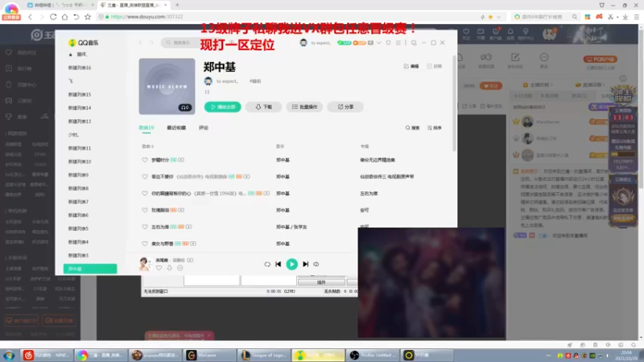Click the playlist creator avatar under title
The image size is (644, 362).
(x=208, y=81)
